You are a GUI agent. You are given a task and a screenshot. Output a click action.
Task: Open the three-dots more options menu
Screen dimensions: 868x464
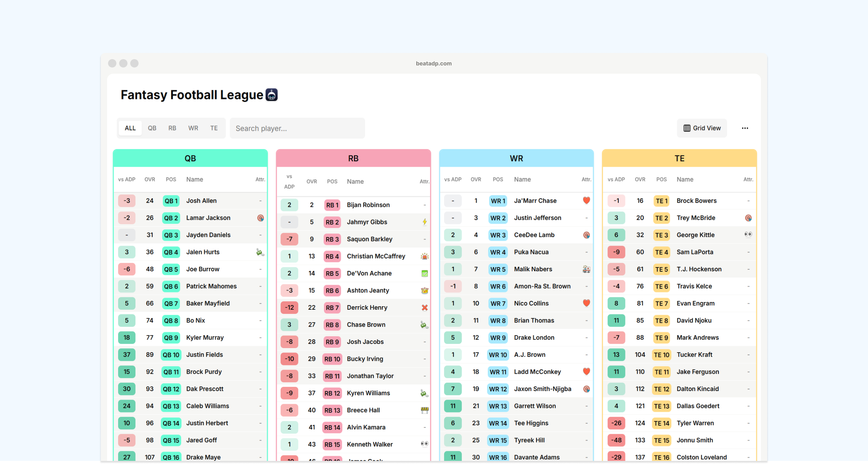tap(745, 128)
